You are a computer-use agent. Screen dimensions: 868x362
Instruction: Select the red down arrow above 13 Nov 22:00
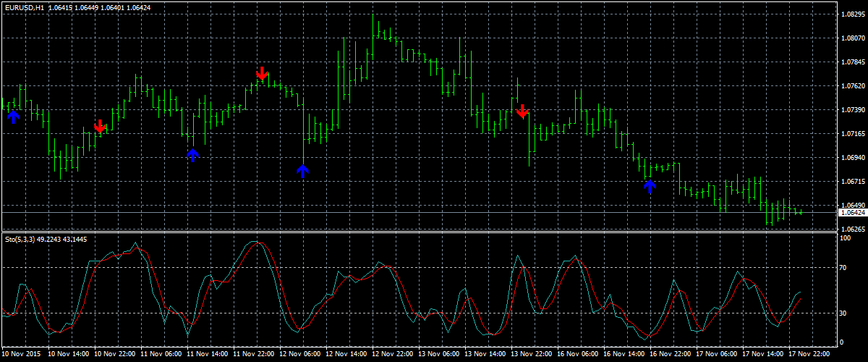pos(522,111)
